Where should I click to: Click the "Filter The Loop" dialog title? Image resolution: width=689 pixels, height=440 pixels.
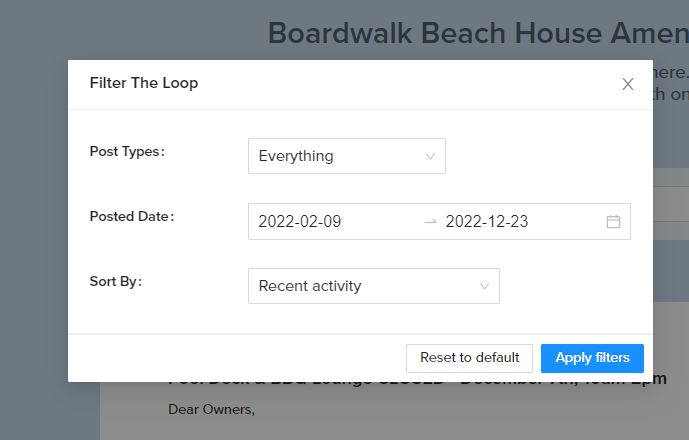pyautogui.click(x=144, y=83)
